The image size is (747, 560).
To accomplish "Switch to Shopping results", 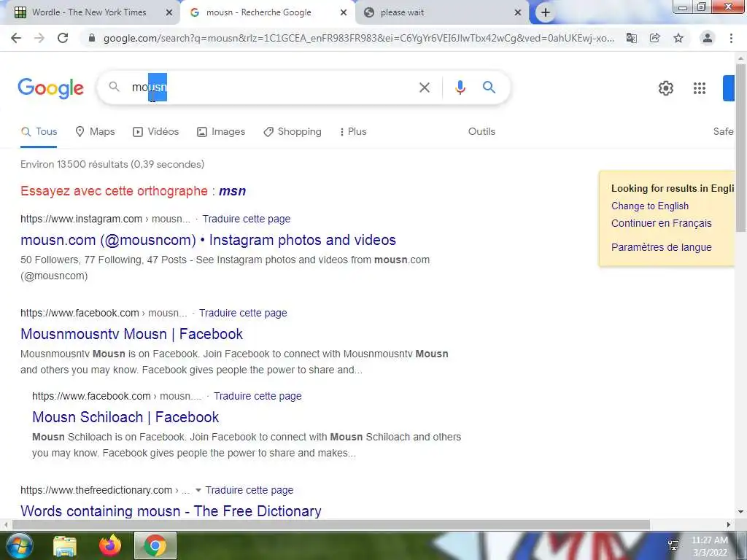I will pos(293,132).
